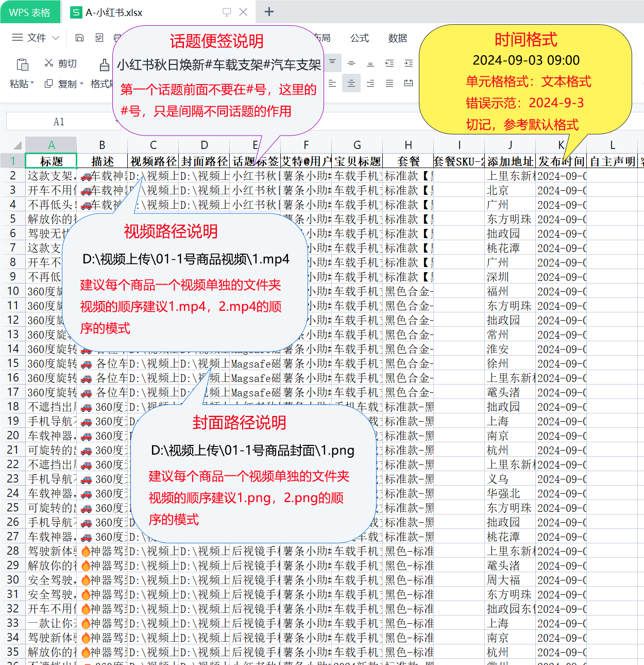Screen dimensions: 644x665
Task: Click the select-all corner triangle
Action: [18, 145]
